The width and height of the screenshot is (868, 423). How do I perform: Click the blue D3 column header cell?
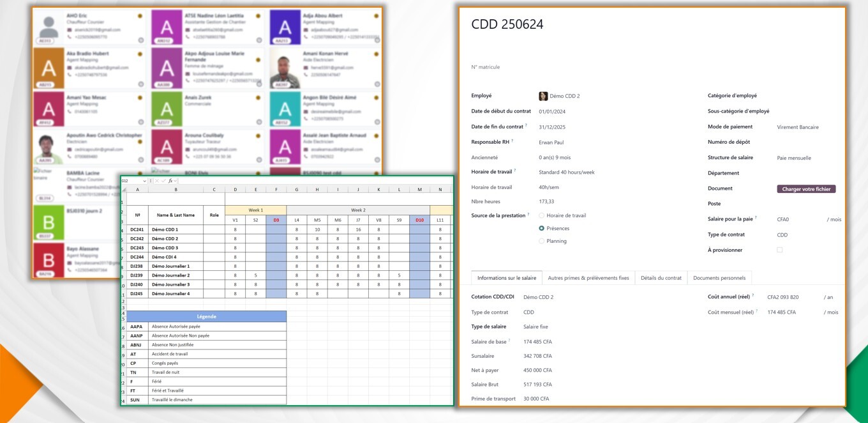click(x=276, y=220)
